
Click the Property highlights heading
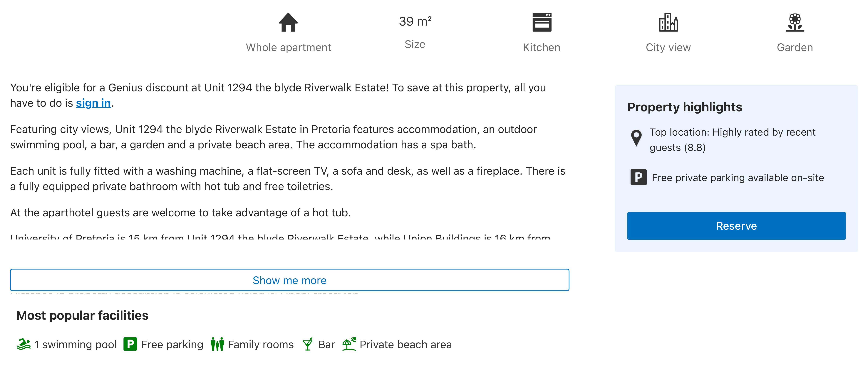click(685, 107)
